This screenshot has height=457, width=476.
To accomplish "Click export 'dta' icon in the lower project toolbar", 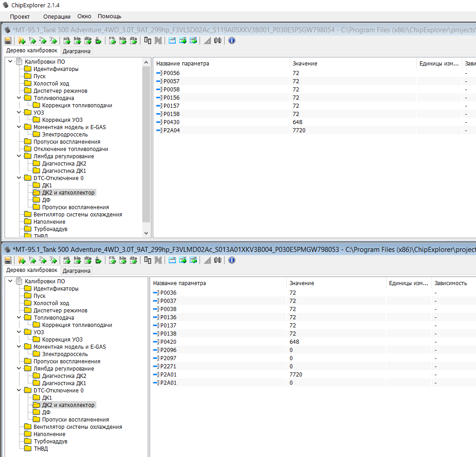I will click(88, 260).
